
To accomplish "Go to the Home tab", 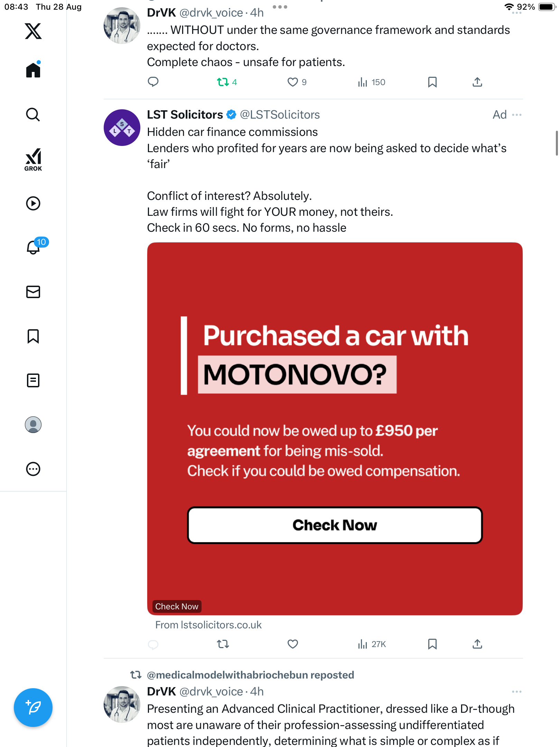I will click(33, 70).
